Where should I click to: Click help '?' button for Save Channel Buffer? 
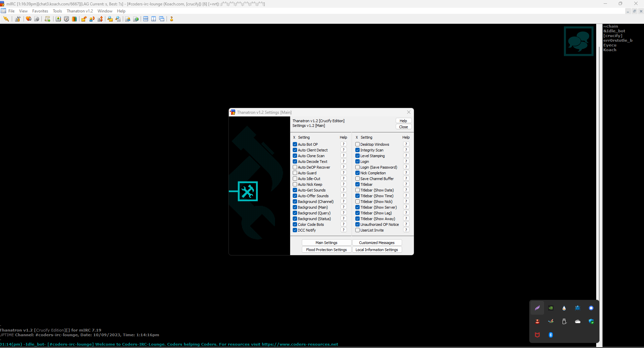coord(406,178)
